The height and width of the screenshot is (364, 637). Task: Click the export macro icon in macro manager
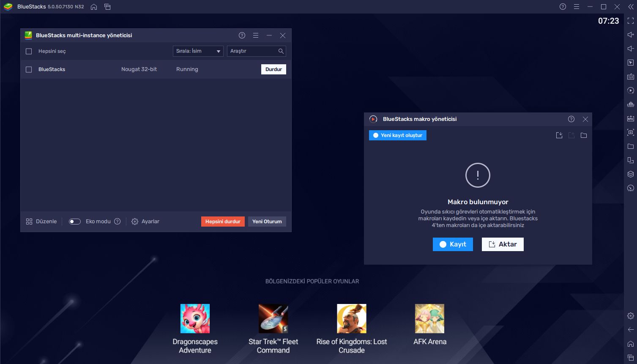point(571,135)
